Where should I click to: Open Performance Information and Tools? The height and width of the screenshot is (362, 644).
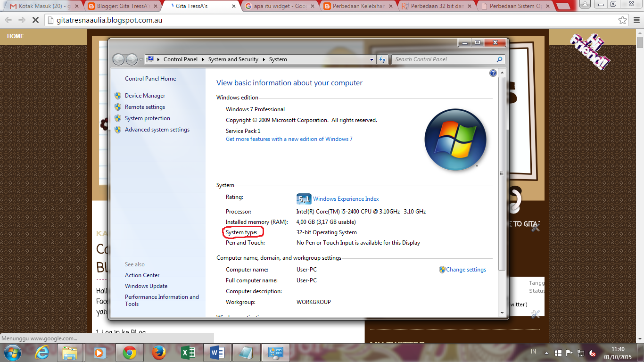click(x=162, y=300)
